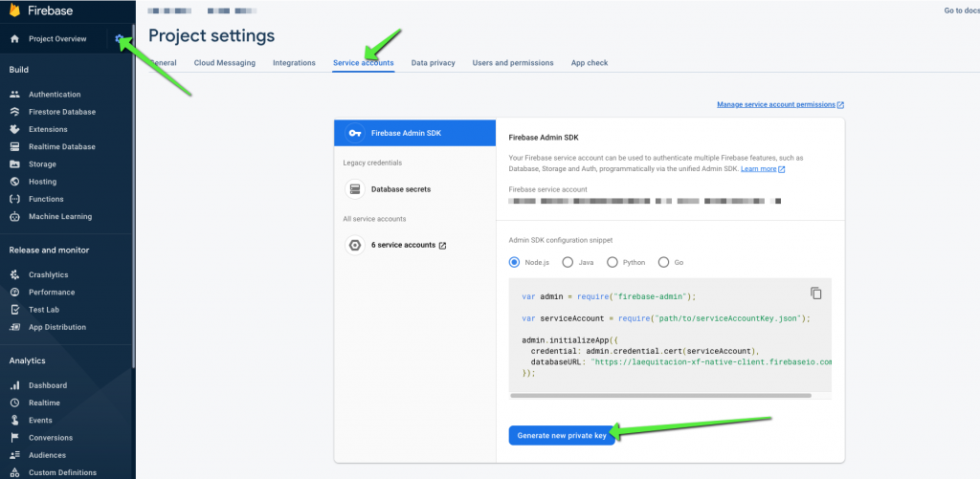Click the 6 service accounts hexagon icon
Image resolution: width=980 pixels, height=479 pixels.
coord(355,246)
